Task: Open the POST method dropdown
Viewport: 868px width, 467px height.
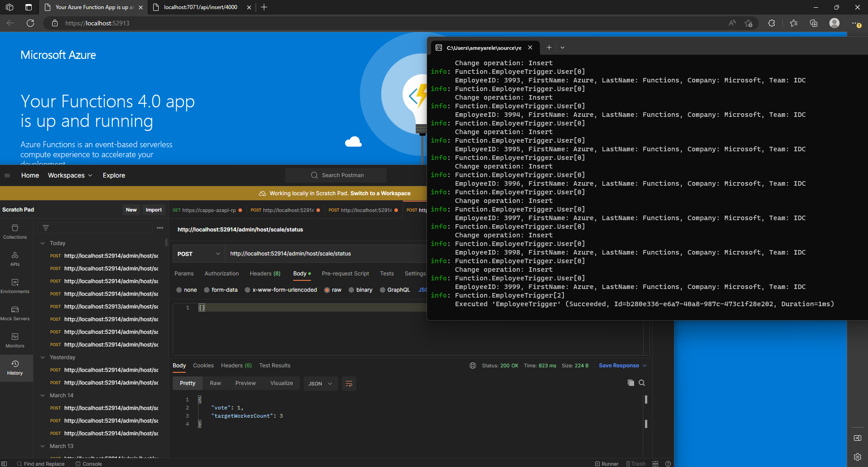Action: point(199,254)
